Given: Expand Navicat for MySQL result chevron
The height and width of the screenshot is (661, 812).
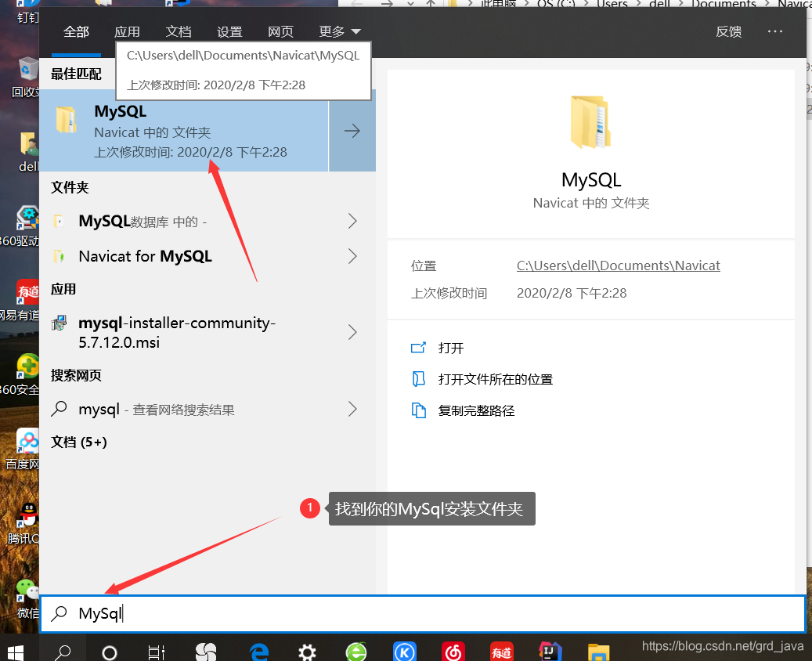Looking at the screenshot, I should [352, 256].
